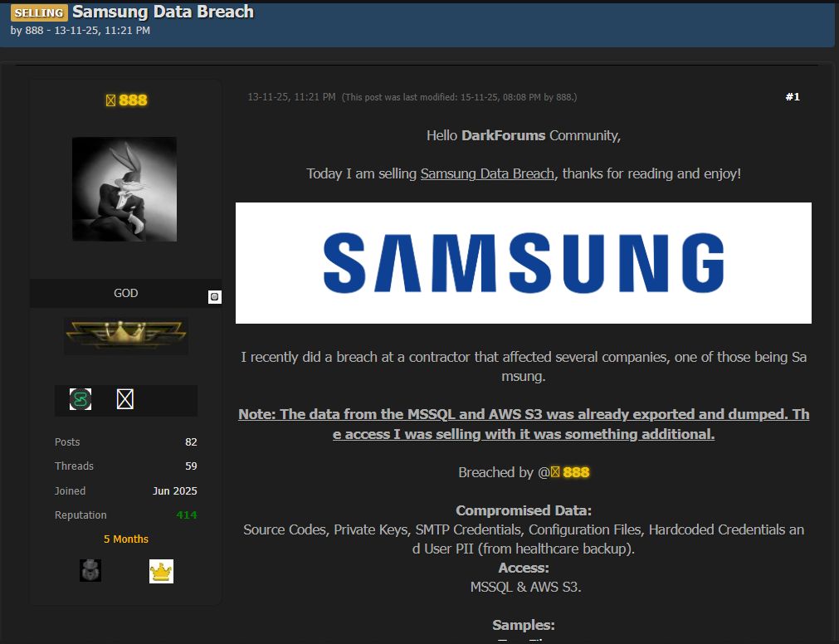Click the green S contact icon

[80, 399]
